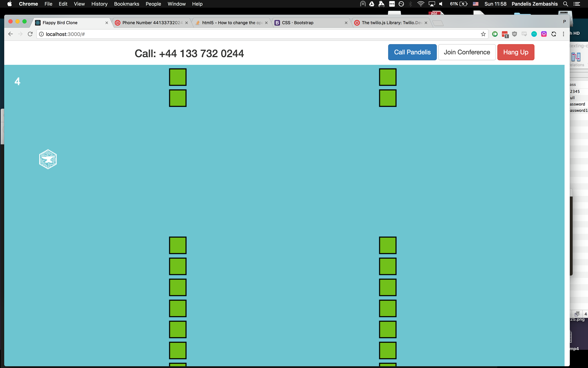Open the uBlock Origin shield extension

[x=514, y=34]
